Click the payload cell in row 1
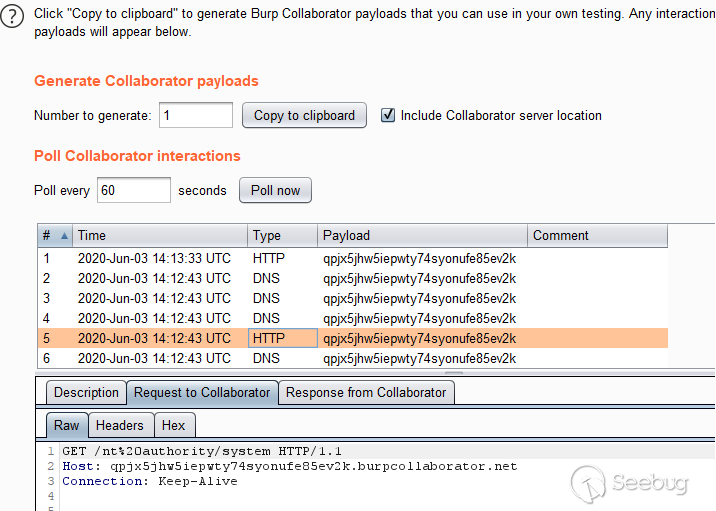716x511 pixels. 422,258
